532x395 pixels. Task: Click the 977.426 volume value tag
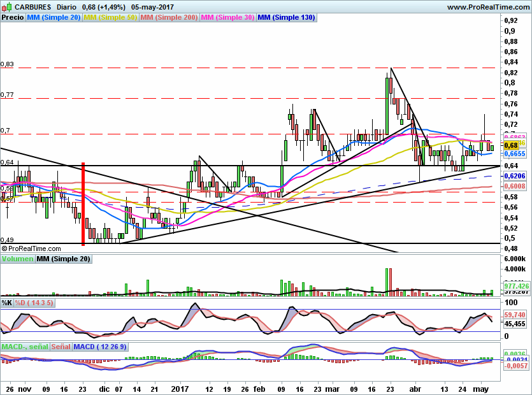517,285
